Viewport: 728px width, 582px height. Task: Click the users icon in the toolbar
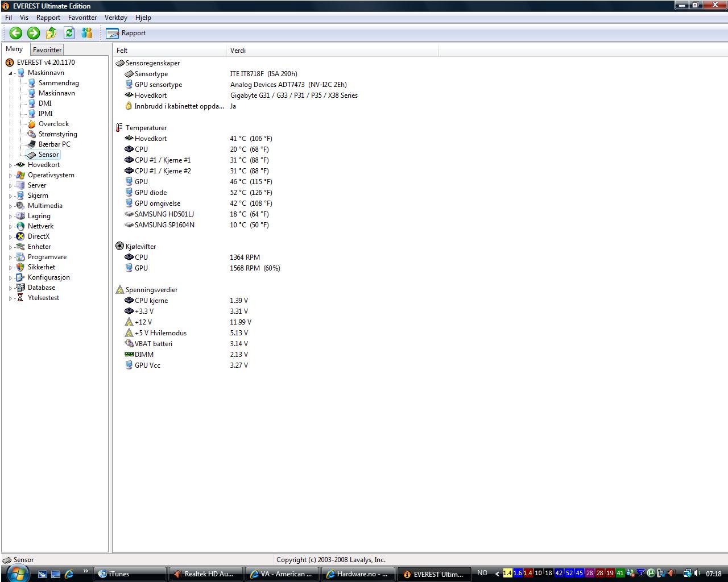[87, 33]
